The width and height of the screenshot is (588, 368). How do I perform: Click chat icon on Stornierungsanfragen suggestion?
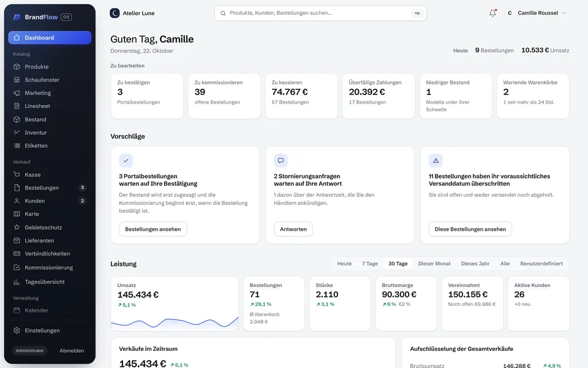coord(281,160)
